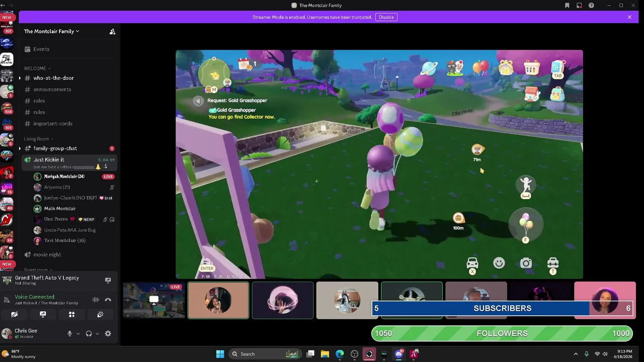Open the voice connection signal icon

[x=7, y=300]
